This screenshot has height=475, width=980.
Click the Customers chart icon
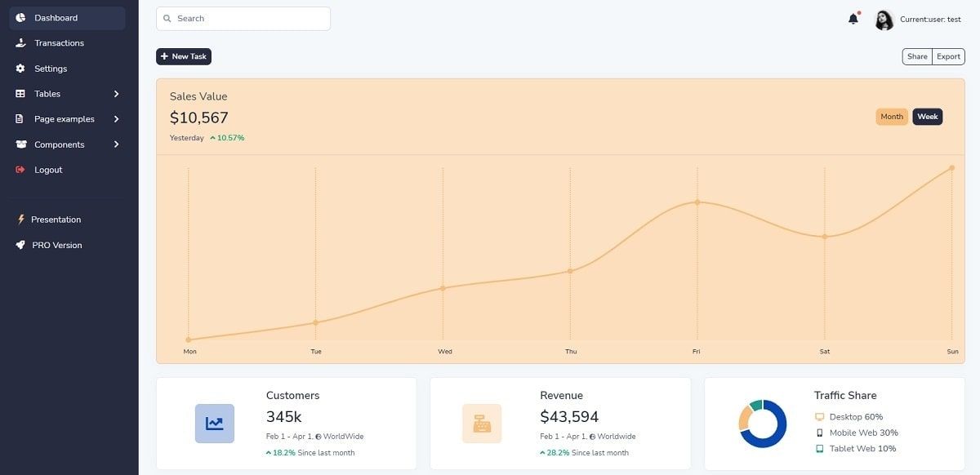tap(214, 423)
